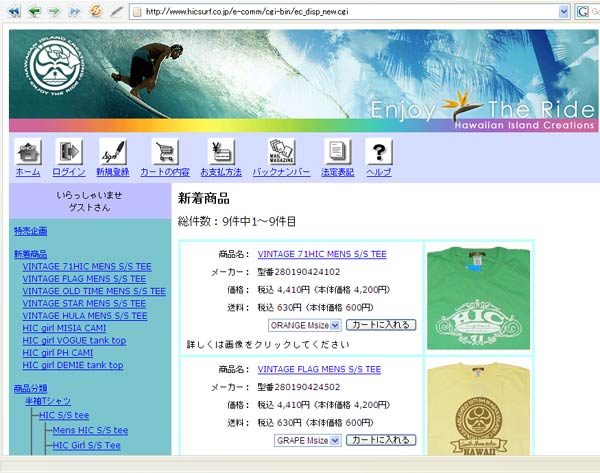Viewport: 600px width, 473px height.
Task: Open the ORANGE Msize option dropdown
Action: [x=304, y=325]
